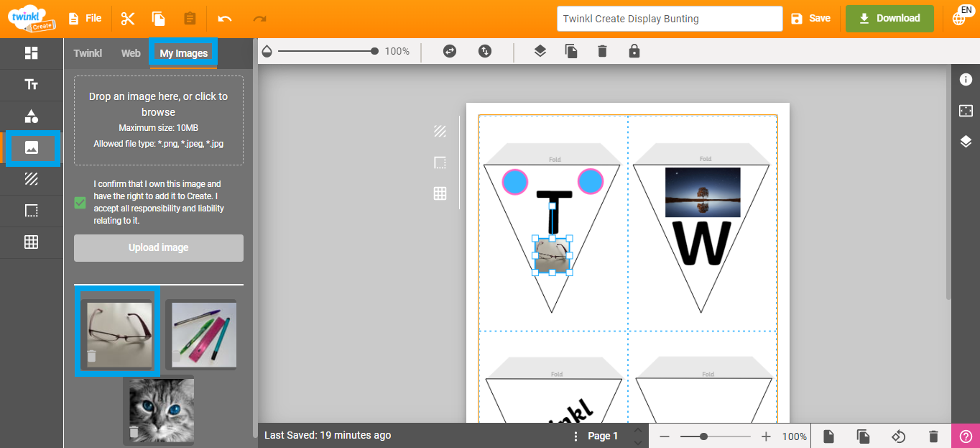980x448 pixels.
Task: Flip the selected image horizontally
Action: click(x=450, y=51)
